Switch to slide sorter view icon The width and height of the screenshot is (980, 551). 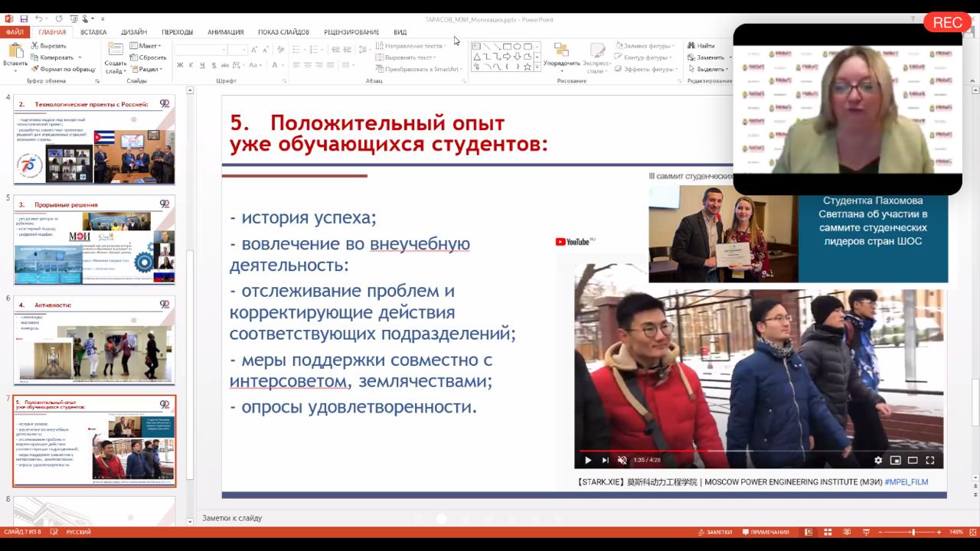828,532
